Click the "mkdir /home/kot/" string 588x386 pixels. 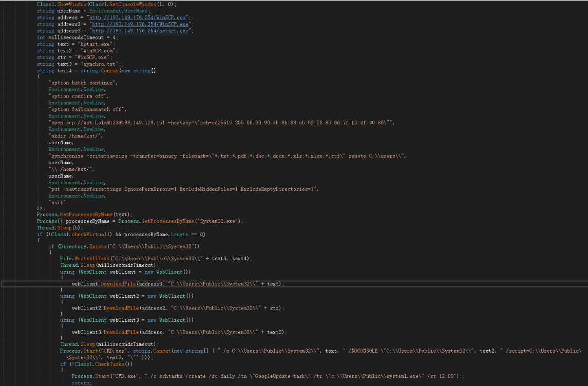click(x=75, y=136)
